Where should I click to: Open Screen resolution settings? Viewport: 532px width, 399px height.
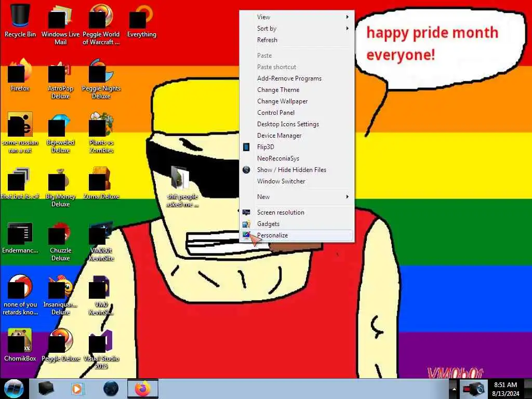click(x=297, y=212)
